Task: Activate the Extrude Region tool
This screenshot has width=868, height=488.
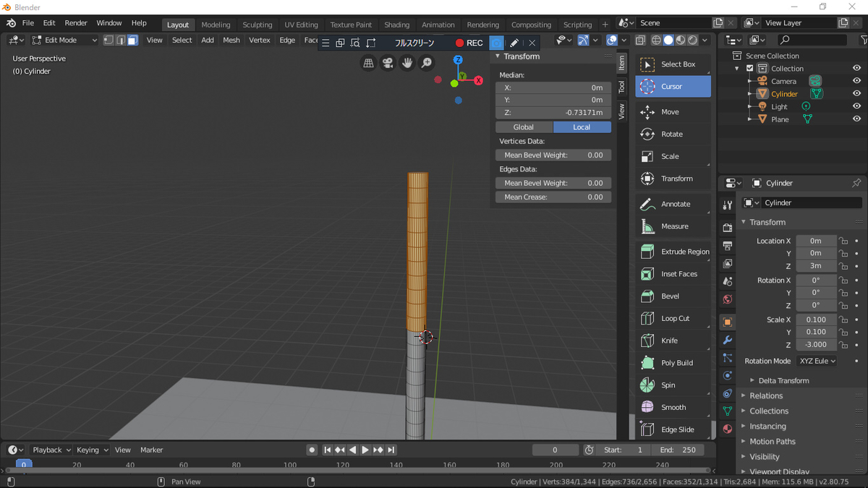Action: [673, 252]
